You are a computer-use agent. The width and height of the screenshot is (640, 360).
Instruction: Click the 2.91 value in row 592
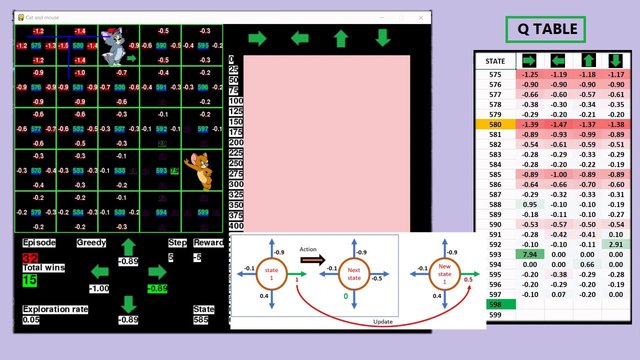pyautogui.click(x=616, y=244)
